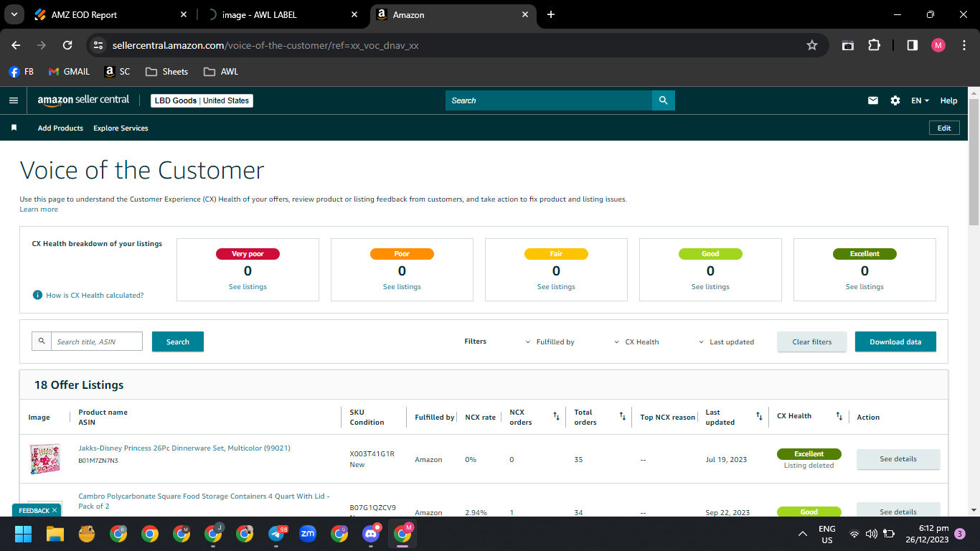Open Chrome tab search chevron
Screen dimensions: 980x551
click(x=14, y=14)
